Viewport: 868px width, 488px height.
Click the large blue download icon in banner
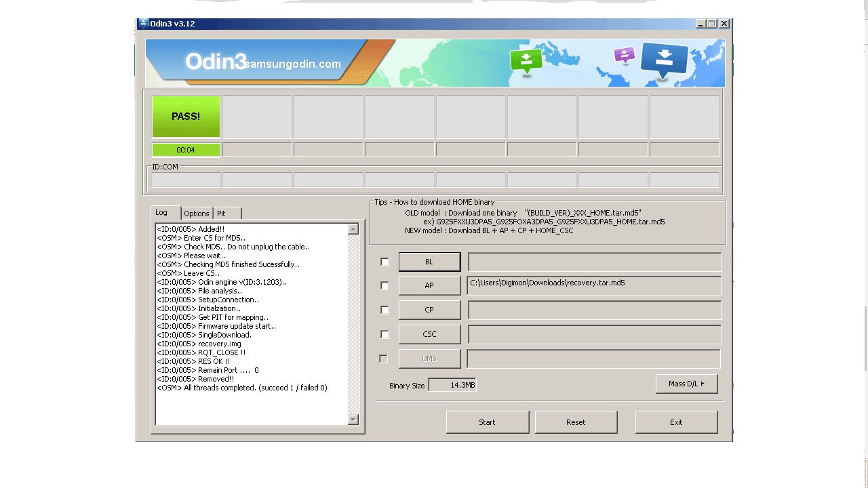(665, 60)
